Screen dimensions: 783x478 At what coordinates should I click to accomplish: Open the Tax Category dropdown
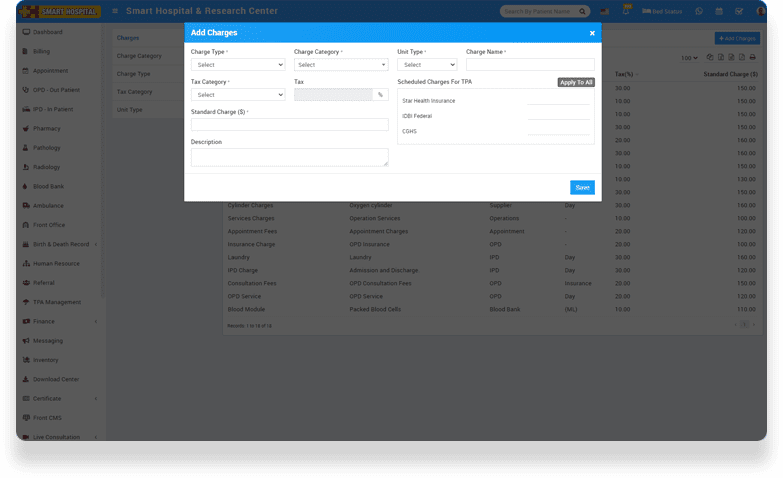click(238, 95)
